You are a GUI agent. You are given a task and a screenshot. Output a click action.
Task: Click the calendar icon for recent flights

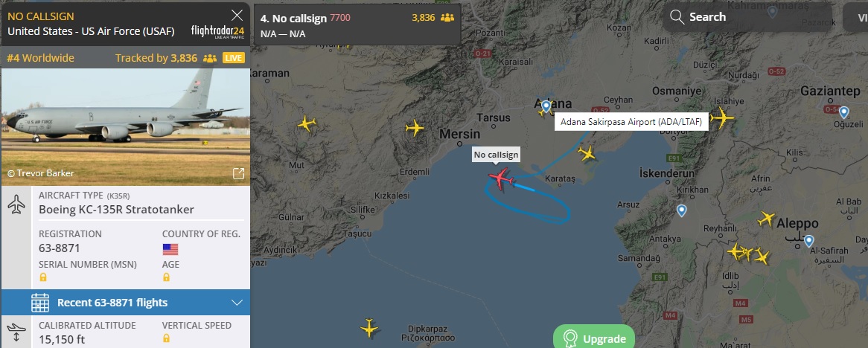pos(40,303)
